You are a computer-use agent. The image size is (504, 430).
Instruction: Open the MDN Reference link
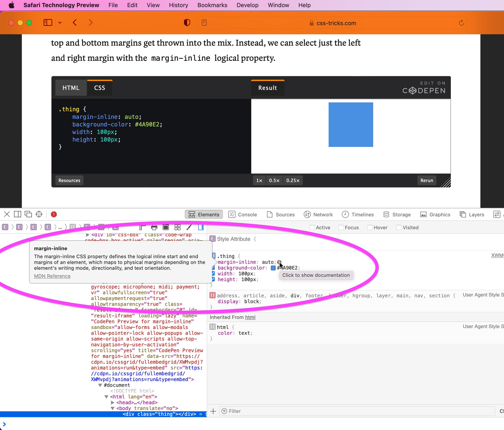pyautogui.click(x=52, y=276)
